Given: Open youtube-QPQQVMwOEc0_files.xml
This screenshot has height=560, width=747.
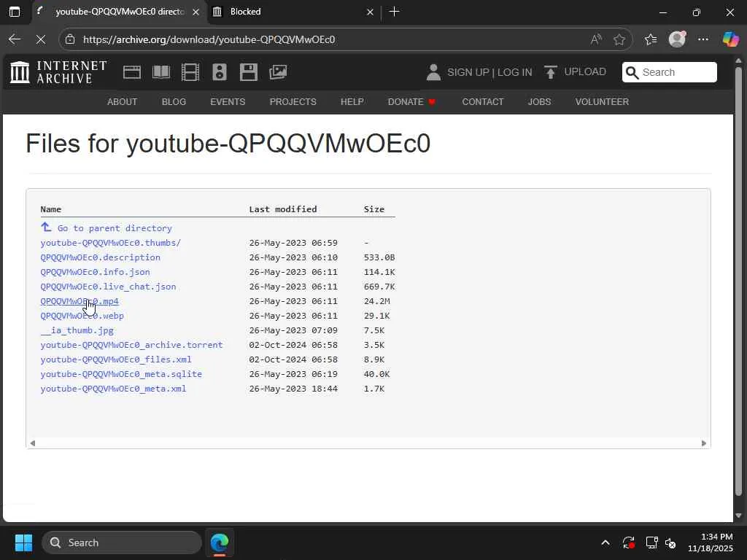Looking at the screenshot, I should point(116,359).
